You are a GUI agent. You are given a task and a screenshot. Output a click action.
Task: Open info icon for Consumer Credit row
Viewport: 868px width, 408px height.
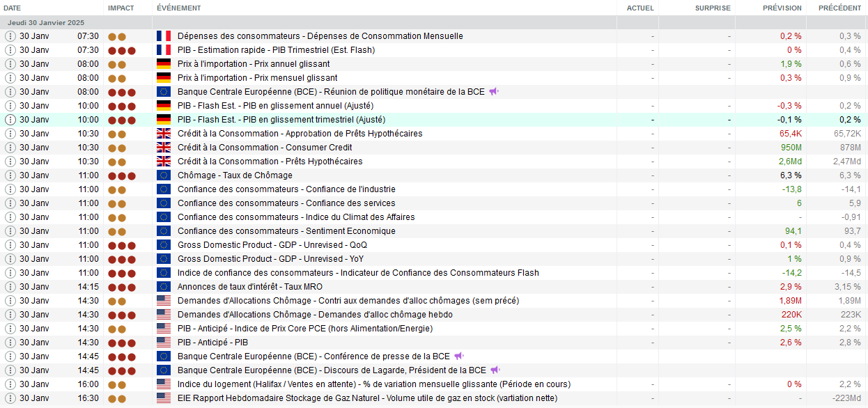(10, 148)
